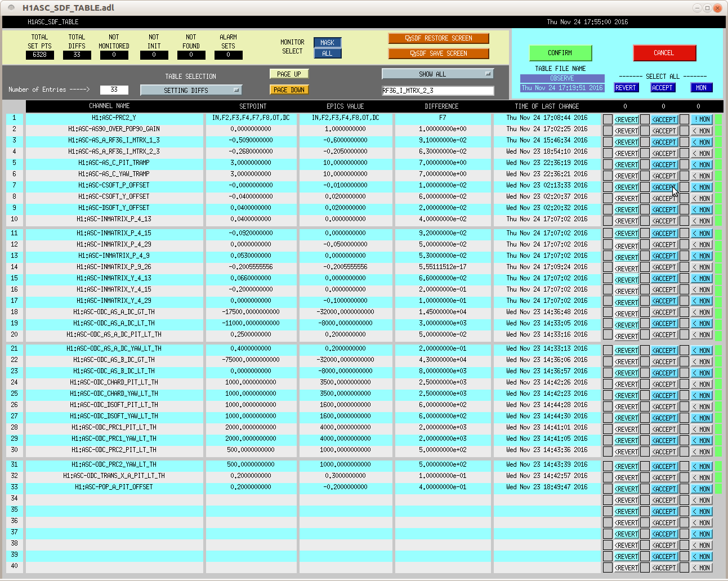Image resolution: width=728 pixels, height=581 pixels.
Task: Click ACCEPT for H1:ASC-AS90_OVER_POP90_GAIN row
Action: coord(664,131)
